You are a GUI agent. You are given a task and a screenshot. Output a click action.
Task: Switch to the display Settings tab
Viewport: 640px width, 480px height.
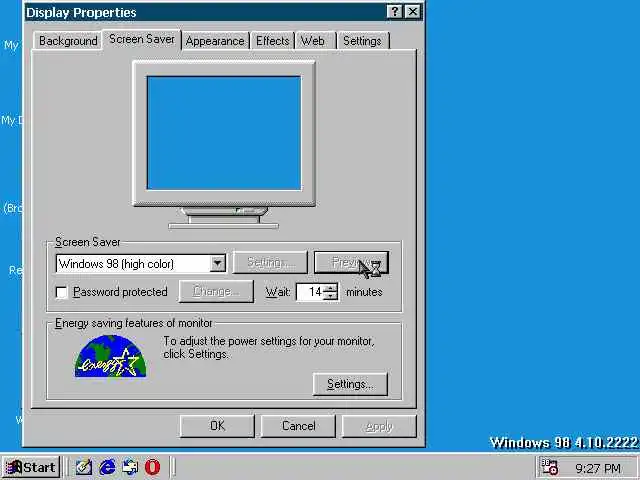click(x=362, y=41)
